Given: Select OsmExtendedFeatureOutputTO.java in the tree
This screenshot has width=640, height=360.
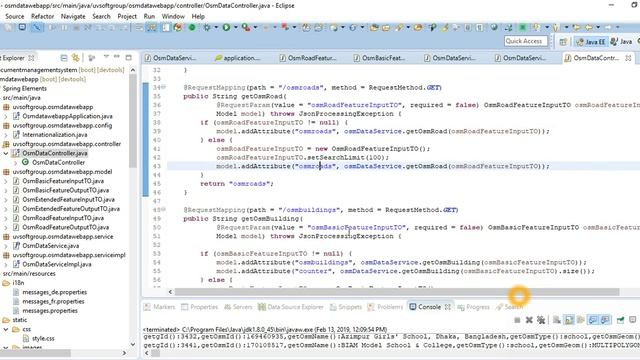Looking at the screenshot, I should [71, 209].
